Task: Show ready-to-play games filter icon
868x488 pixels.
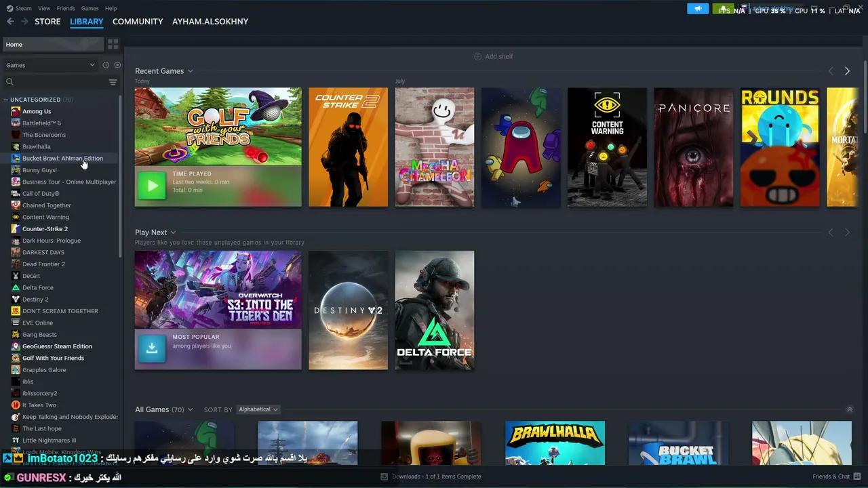Action: tap(117, 65)
